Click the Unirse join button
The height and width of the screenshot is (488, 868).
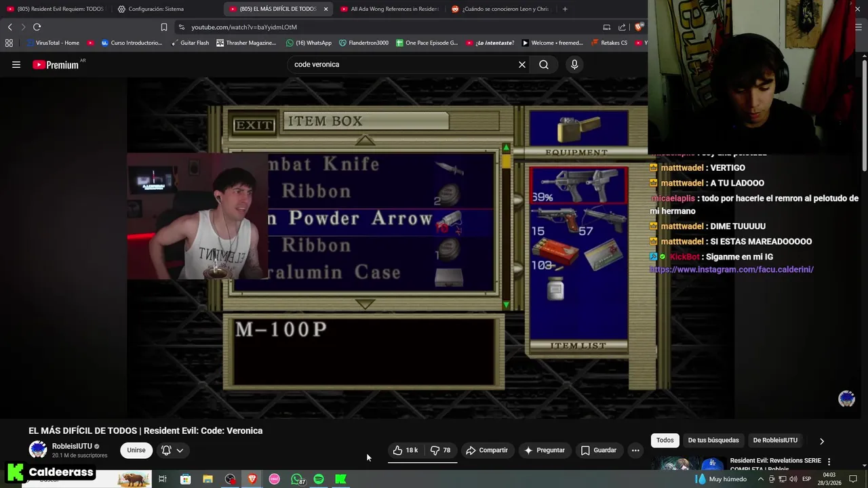[136, 450]
